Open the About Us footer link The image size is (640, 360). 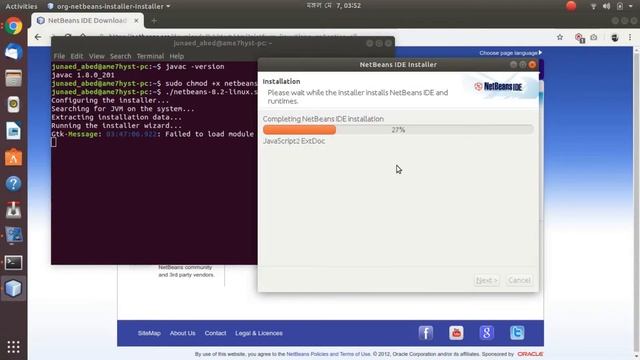[182, 333]
